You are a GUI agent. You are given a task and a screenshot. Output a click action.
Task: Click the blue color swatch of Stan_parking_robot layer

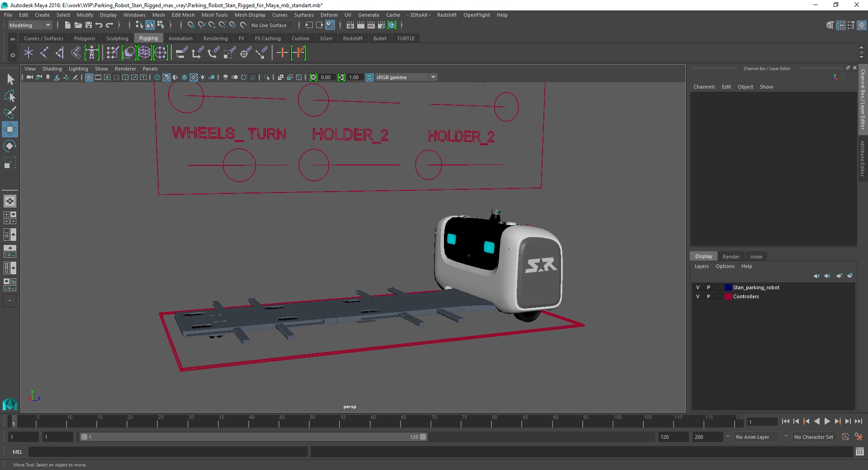(728, 287)
